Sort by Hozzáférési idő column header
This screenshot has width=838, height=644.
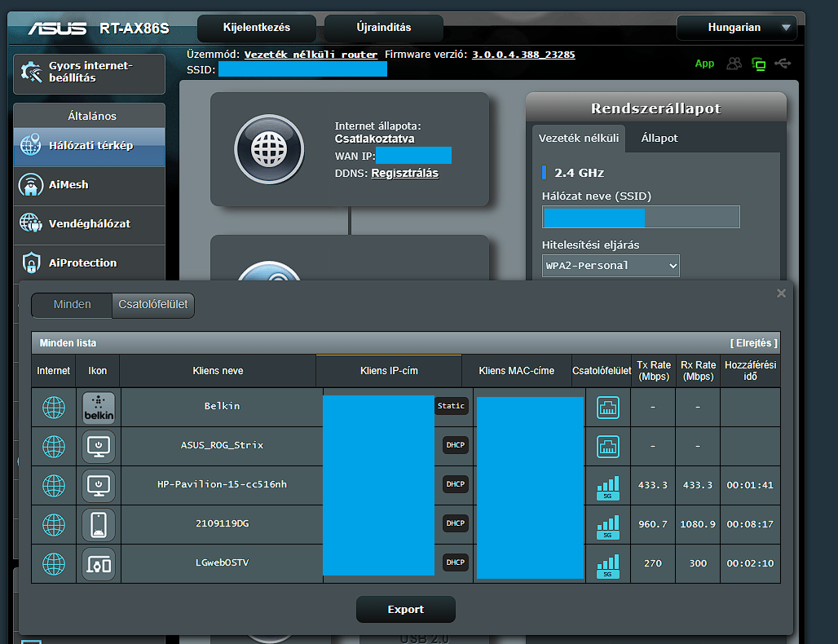coord(750,371)
